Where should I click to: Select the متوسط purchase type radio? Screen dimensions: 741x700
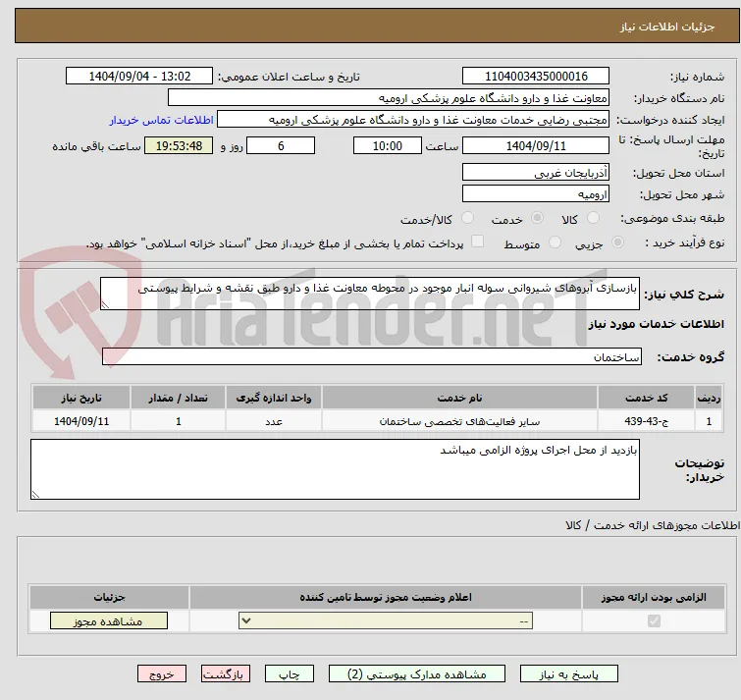(x=555, y=242)
